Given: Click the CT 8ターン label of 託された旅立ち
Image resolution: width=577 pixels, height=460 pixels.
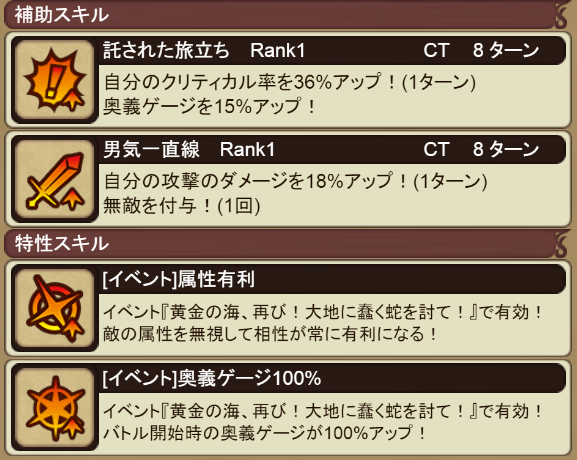Looking at the screenshot, I should pyautogui.click(x=481, y=50).
